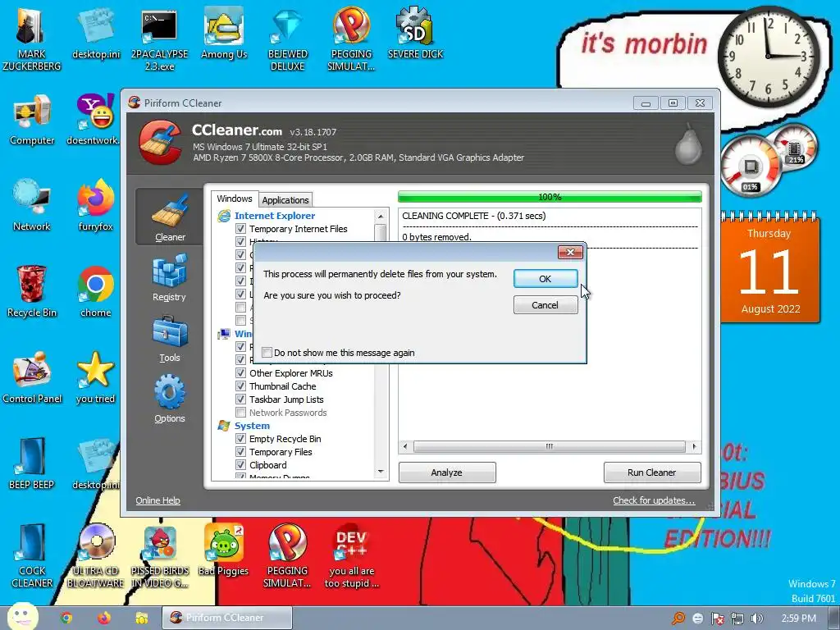This screenshot has height=630, width=840.
Task: Select PEGGING SIMULAT... icon beside SEVERE DICK
Action: point(351,41)
